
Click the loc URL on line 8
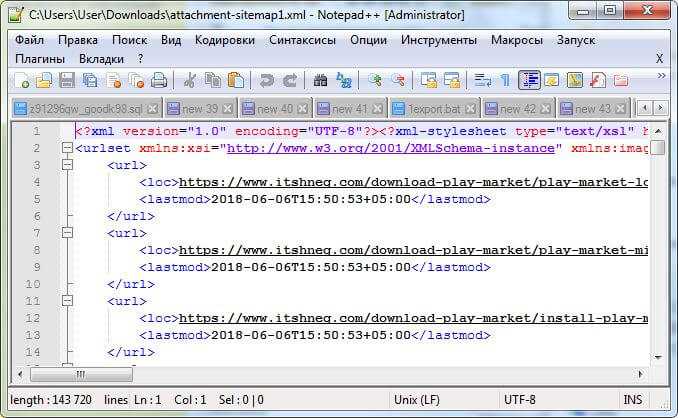tap(413, 250)
